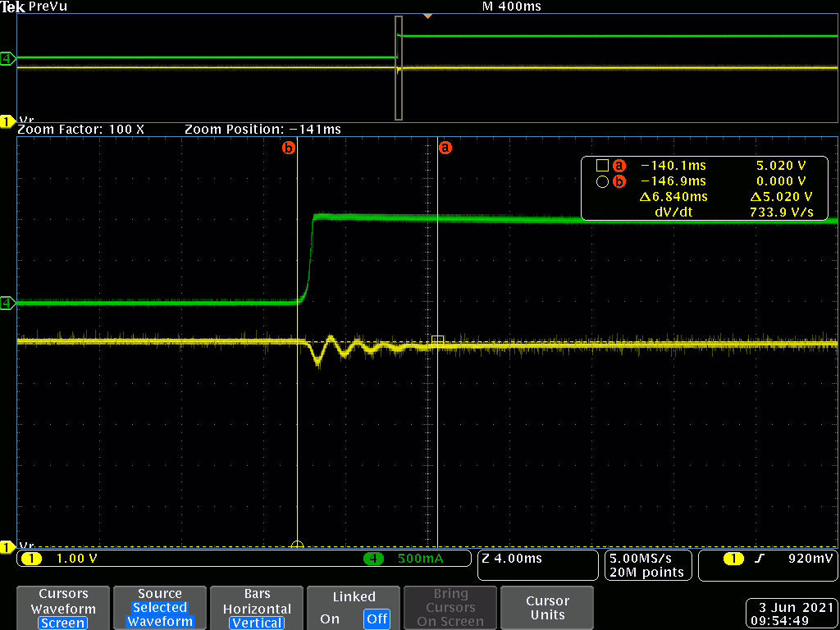
Task: Click the cursor b time value -146.9ms
Action: pyautogui.click(x=673, y=181)
